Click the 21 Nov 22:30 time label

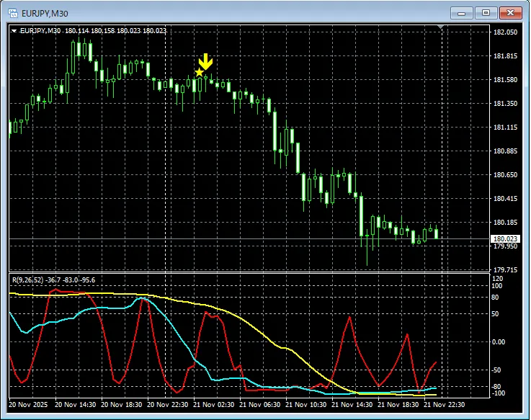[445, 405]
